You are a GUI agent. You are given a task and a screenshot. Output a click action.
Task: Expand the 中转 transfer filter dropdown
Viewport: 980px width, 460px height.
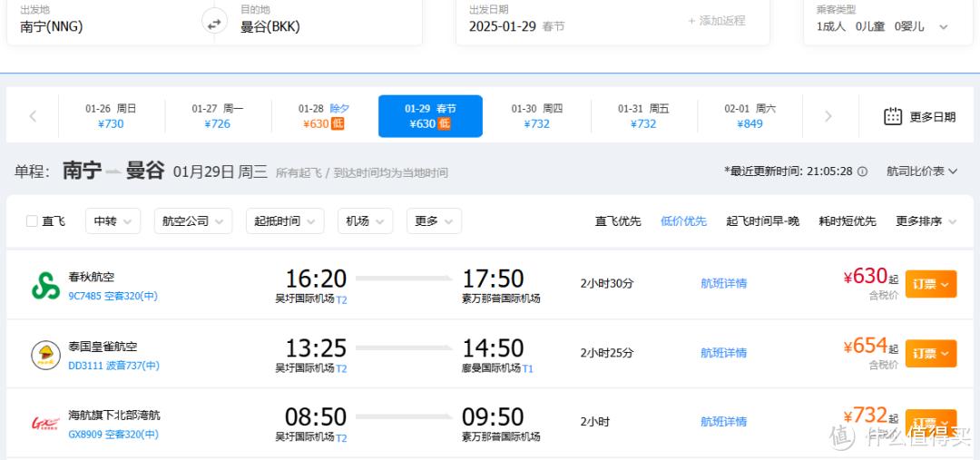113,221
